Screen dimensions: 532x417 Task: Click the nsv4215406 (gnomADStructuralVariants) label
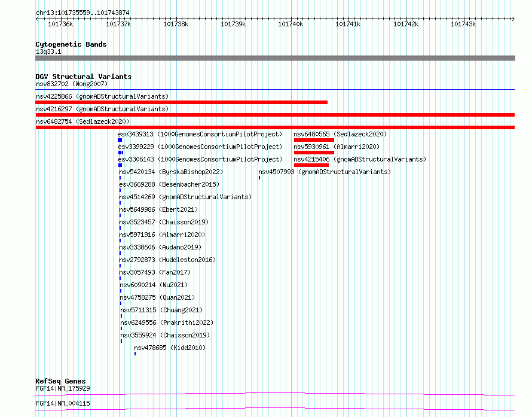click(x=360, y=159)
